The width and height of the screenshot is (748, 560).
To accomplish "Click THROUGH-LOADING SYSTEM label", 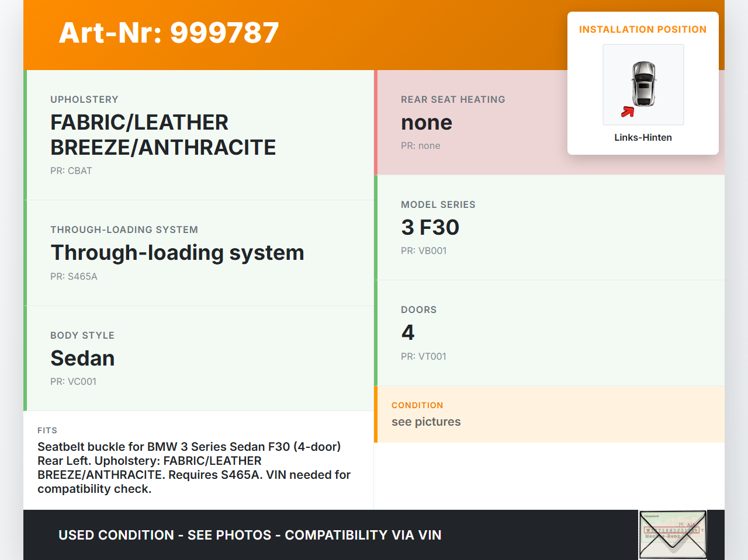I will tap(124, 229).
